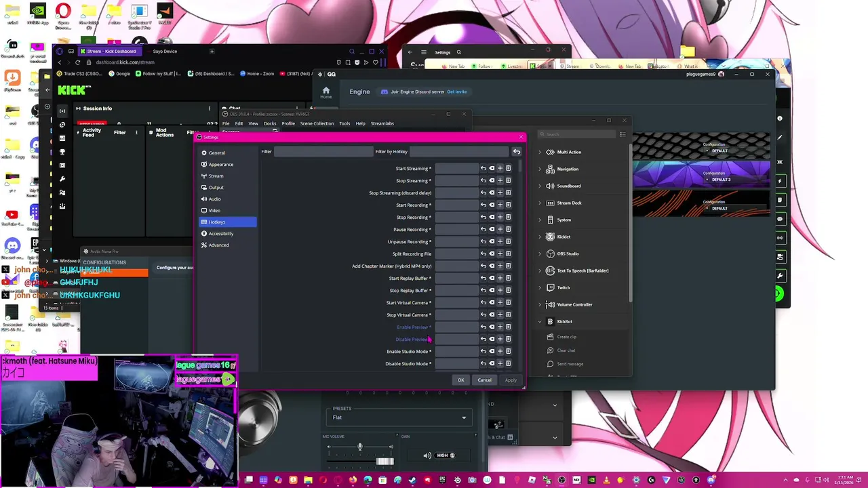Add another Start Replay Buffer hotkey

click(x=500, y=278)
